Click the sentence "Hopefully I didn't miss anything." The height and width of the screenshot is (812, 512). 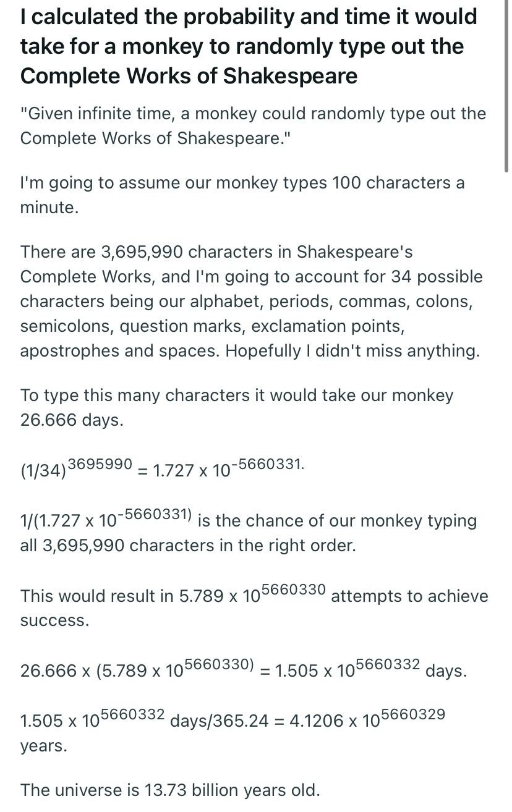pyautogui.click(x=352, y=351)
